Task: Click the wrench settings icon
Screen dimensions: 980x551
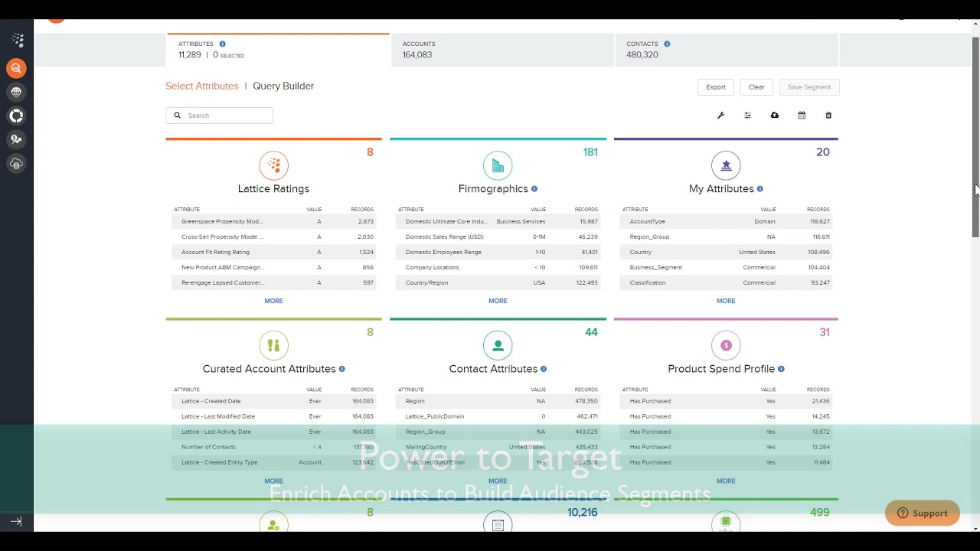Action: click(x=720, y=116)
